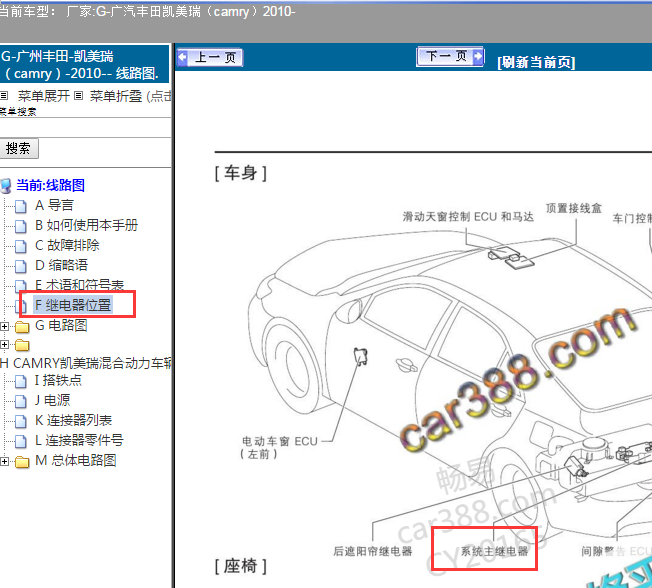Click page icon next to B 如何使用本手册
The image size is (652, 588).
point(20,226)
